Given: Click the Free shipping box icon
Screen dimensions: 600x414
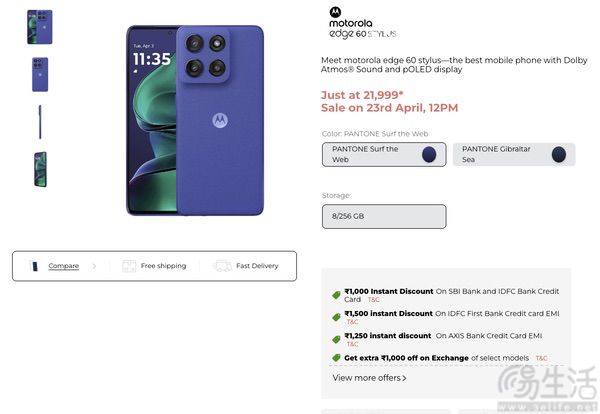Looking at the screenshot, I should tap(129, 266).
